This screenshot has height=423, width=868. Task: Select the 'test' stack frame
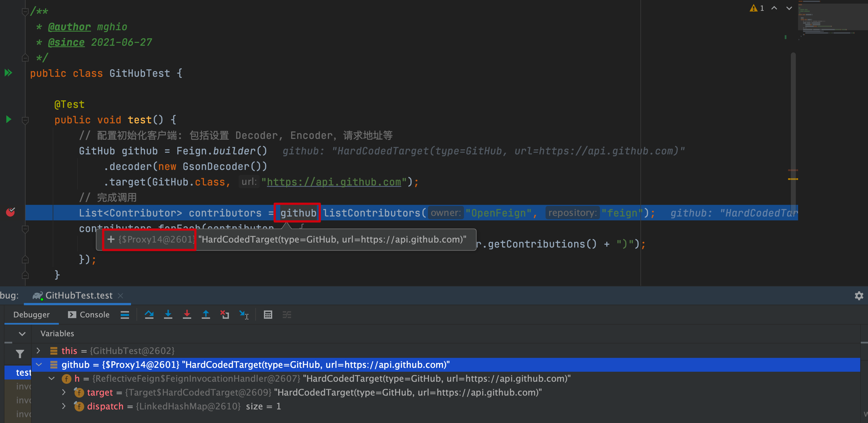tap(18, 372)
